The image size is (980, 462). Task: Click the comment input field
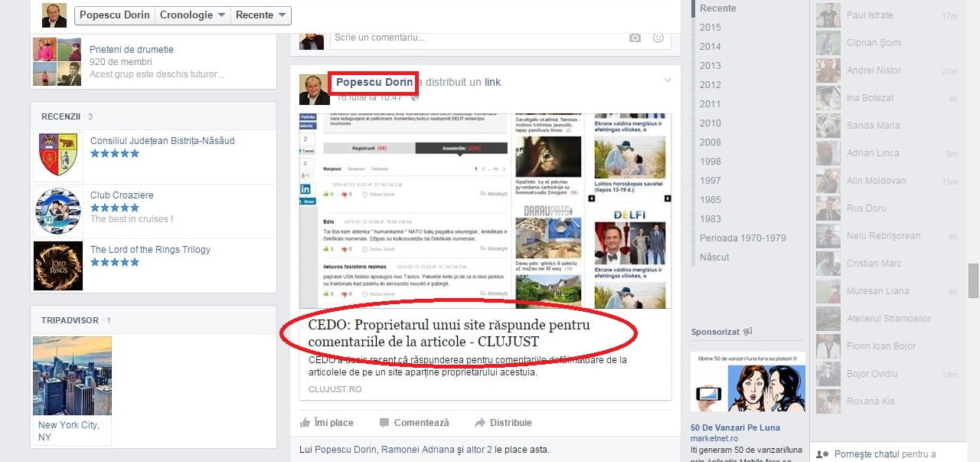475,38
